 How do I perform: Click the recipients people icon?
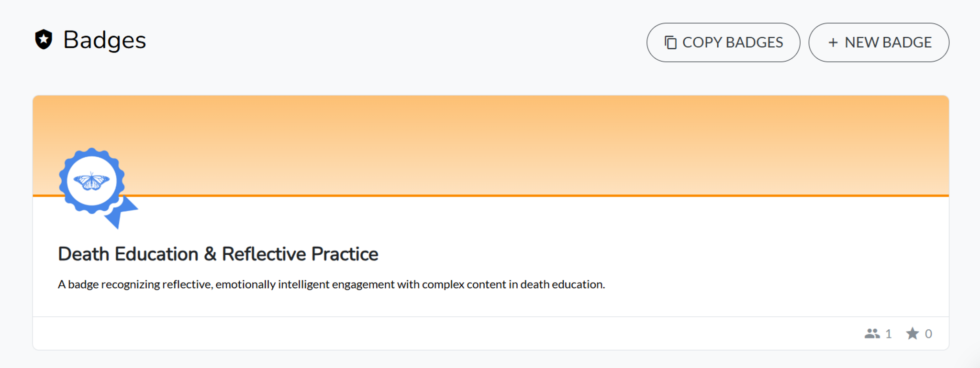pos(872,334)
